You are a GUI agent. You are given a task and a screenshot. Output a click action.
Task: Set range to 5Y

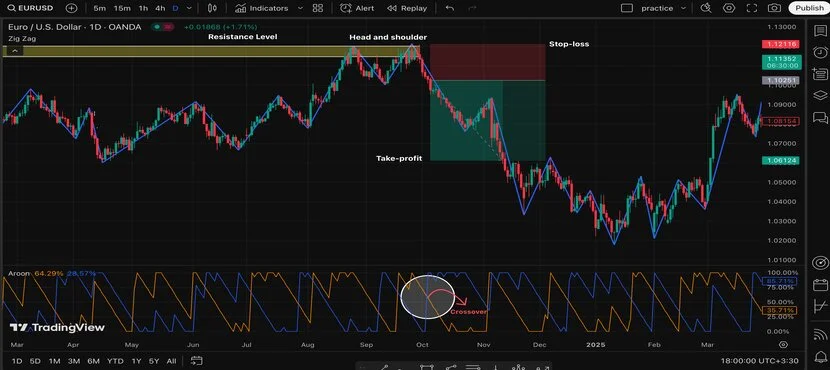154,361
